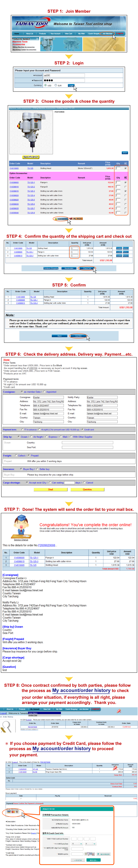Click the Taiwan Tool logo banner
138x868 pixels.
[32, 24]
